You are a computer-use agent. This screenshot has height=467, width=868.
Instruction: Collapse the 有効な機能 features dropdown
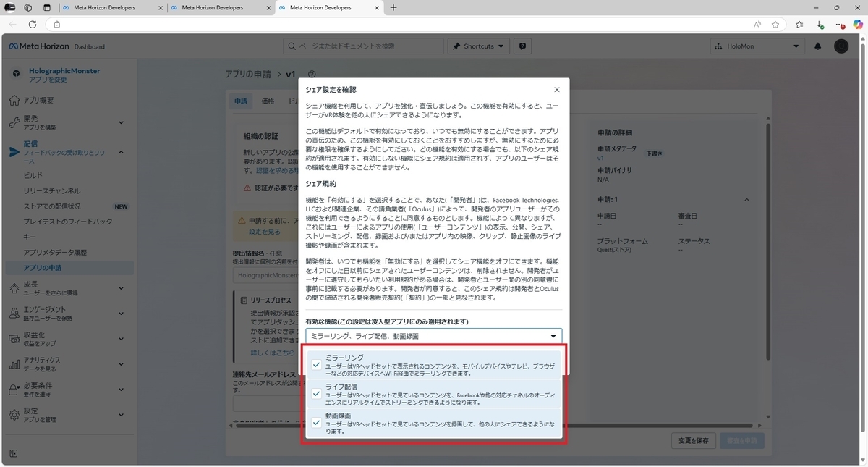click(433, 336)
